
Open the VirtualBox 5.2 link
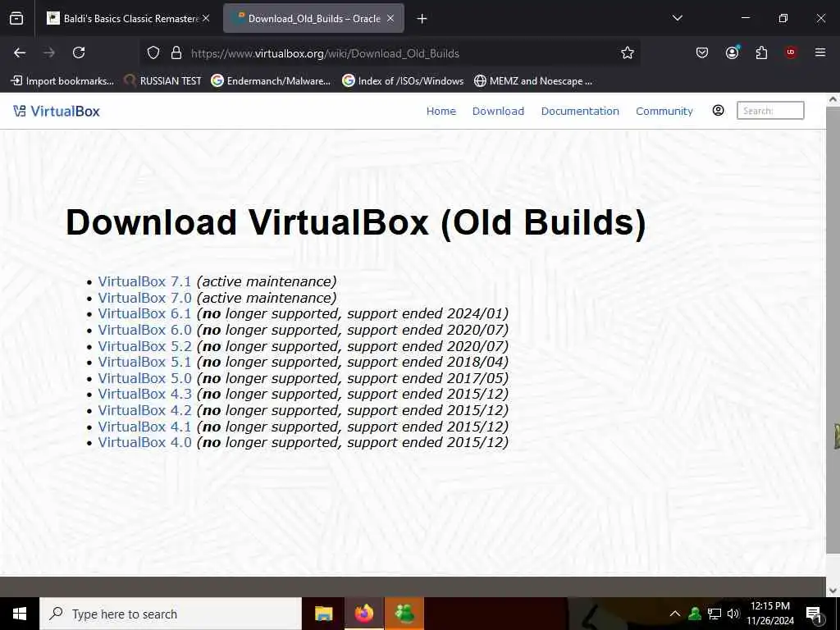point(144,345)
